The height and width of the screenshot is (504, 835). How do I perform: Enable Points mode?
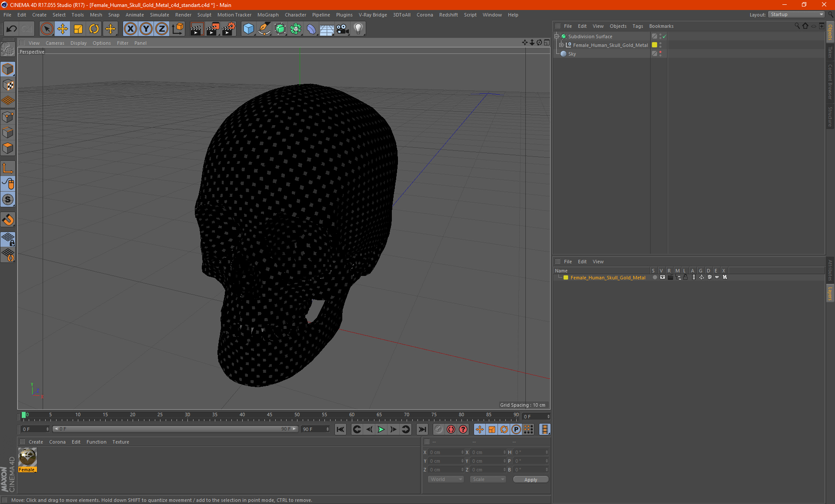pyautogui.click(x=8, y=117)
